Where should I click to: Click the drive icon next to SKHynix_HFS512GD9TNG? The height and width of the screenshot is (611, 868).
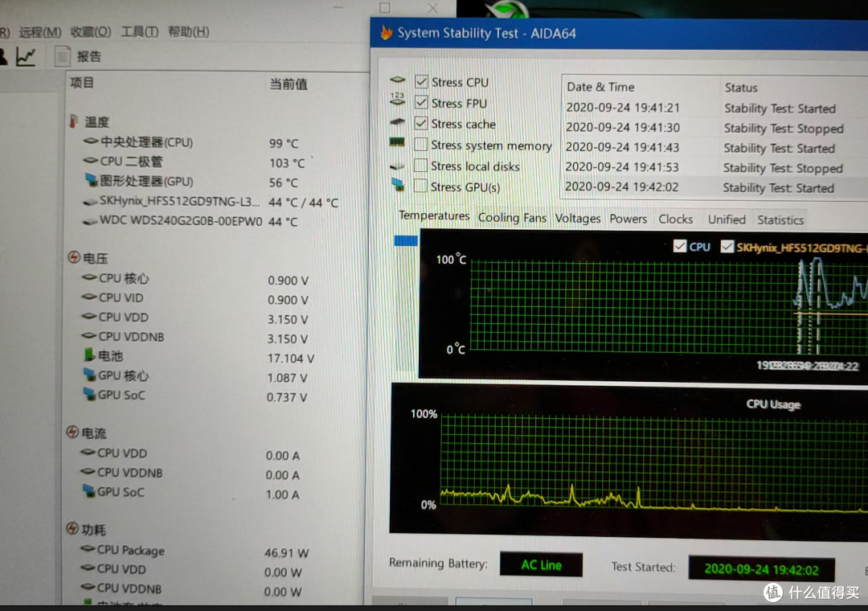pos(90,202)
